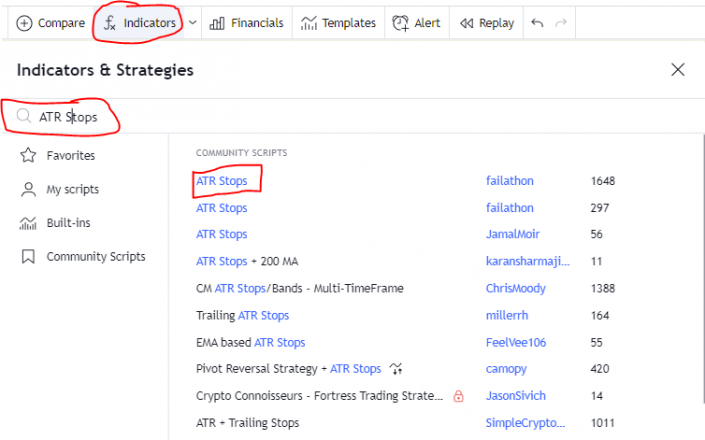Viewport: 705px width, 440px height.
Task: Open Community Scripts category
Action: coord(95,257)
